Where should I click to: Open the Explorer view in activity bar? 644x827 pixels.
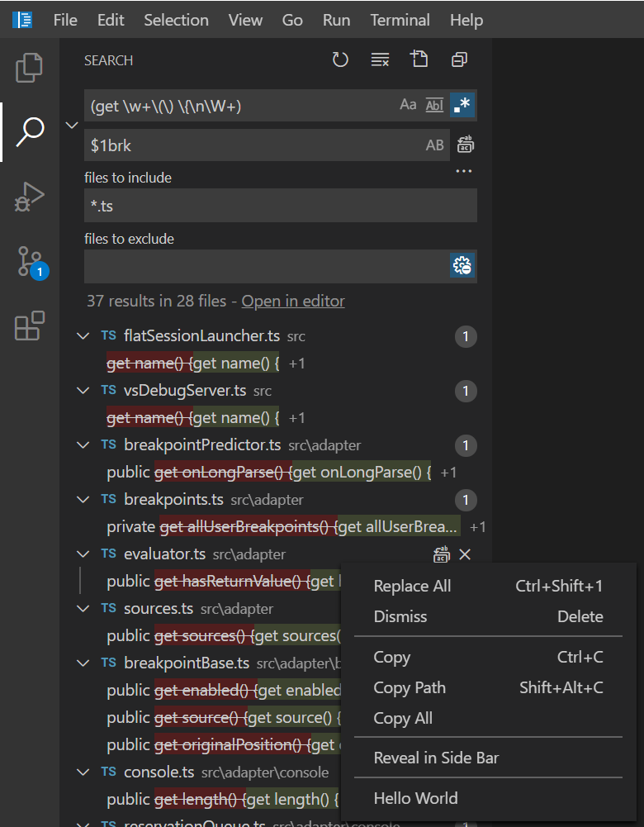30,68
